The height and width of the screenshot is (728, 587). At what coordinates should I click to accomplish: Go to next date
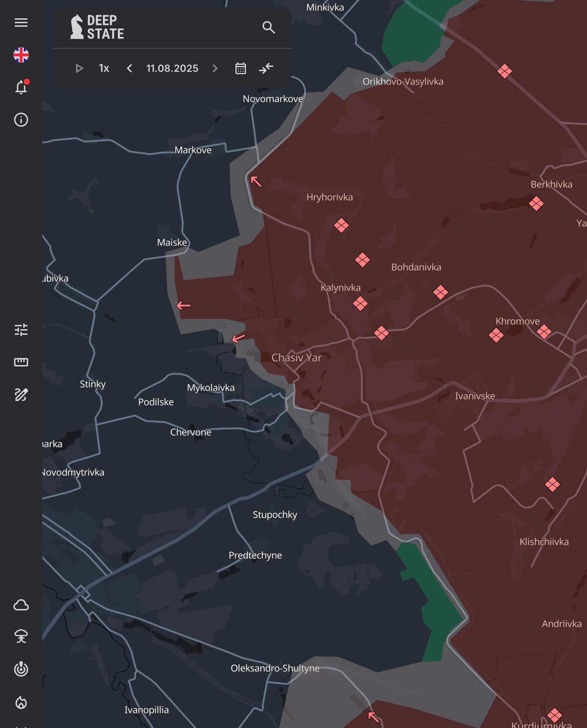tap(215, 68)
